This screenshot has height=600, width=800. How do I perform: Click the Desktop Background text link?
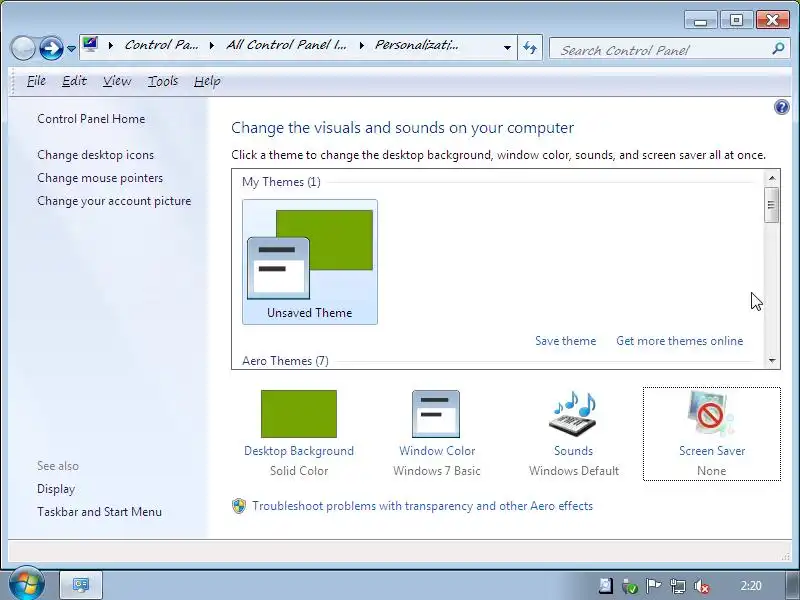point(299,451)
